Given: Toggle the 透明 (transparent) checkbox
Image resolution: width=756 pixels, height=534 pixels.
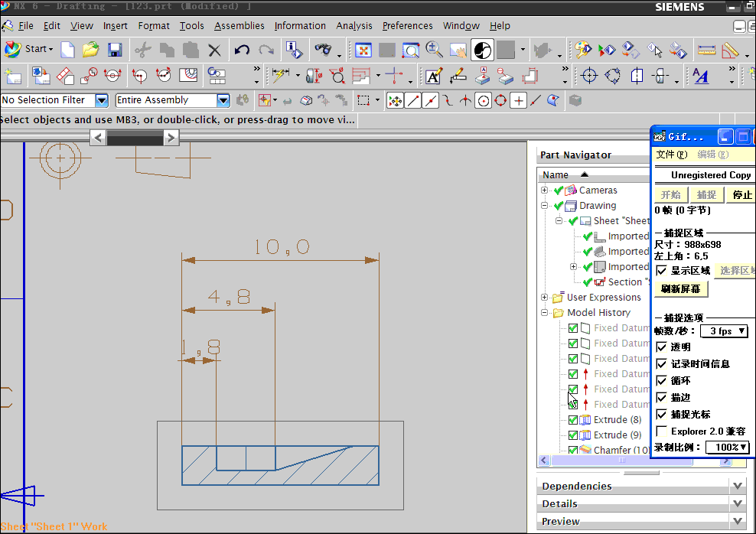Looking at the screenshot, I should pos(662,347).
